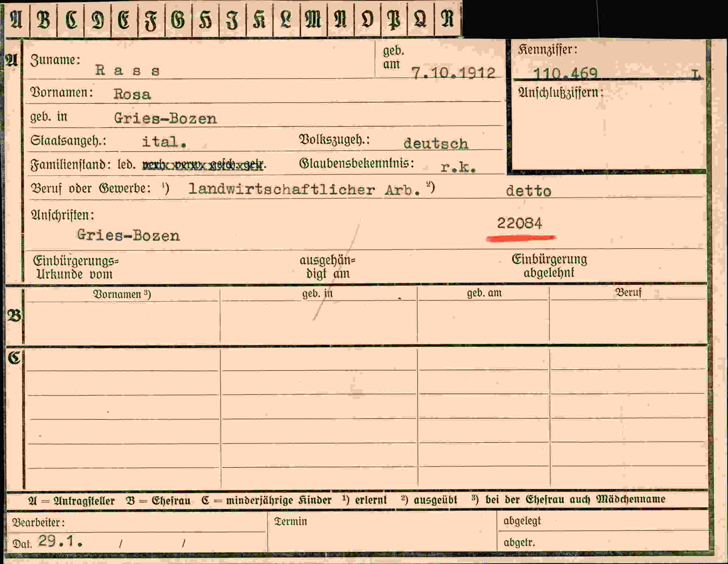Click the 'Bearbeiter:' label
This screenshot has height=564, width=728.
38,522
